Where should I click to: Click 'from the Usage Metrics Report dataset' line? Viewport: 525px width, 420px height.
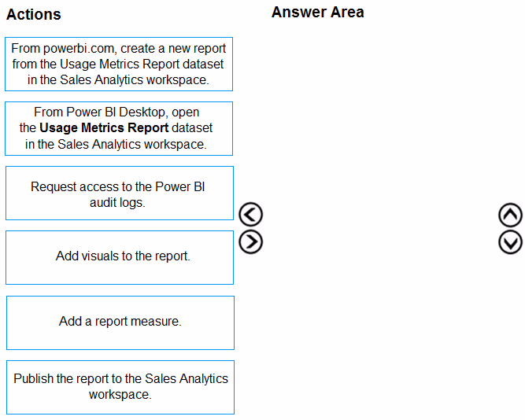coord(118,64)
